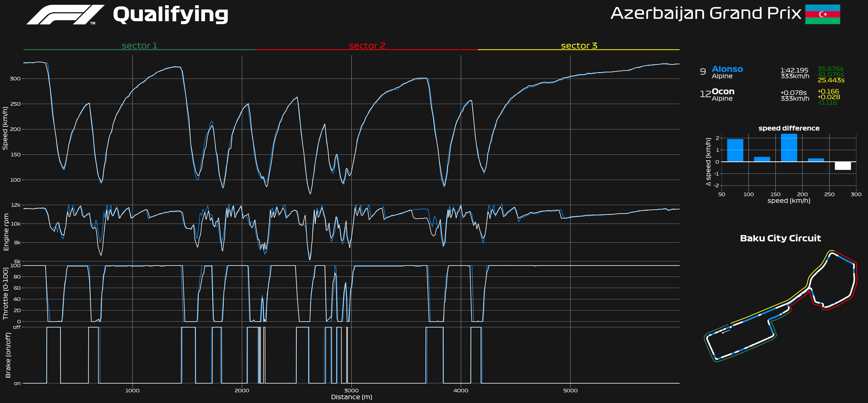Click the Azerbaijan Grand Prix heading
The width and height of the screenshot is (868, 403).
[706, 14]
